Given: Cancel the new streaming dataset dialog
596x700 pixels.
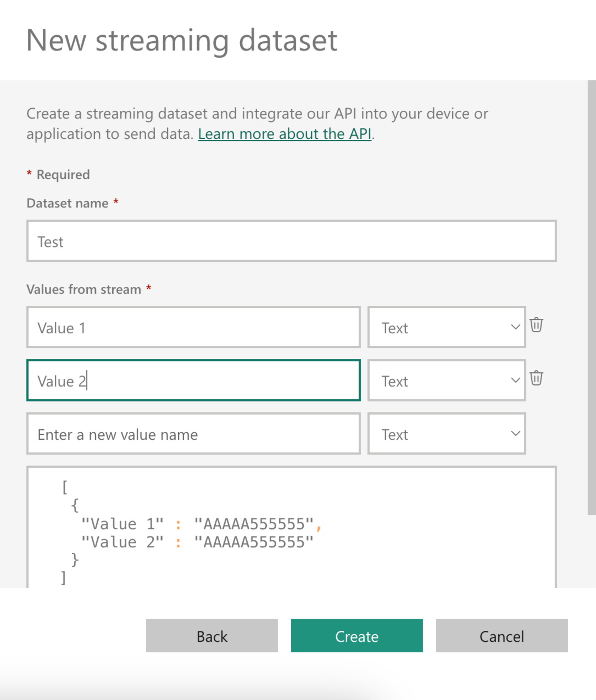Looking at the screenshot, I should tap(502, 636).
